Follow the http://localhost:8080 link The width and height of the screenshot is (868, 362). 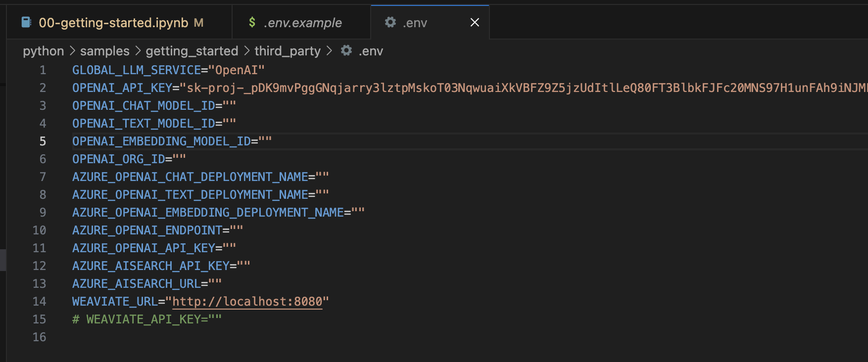[x=247, y=302]
